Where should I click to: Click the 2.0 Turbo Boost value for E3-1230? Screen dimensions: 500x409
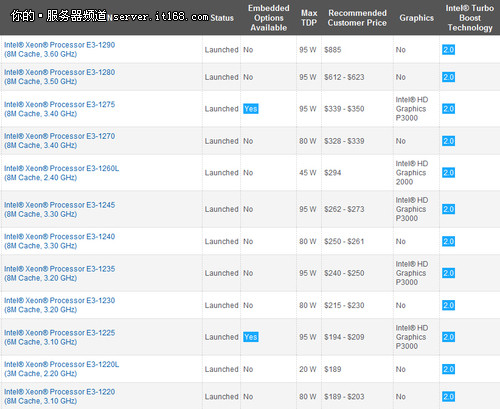click(x=448, y=305)
